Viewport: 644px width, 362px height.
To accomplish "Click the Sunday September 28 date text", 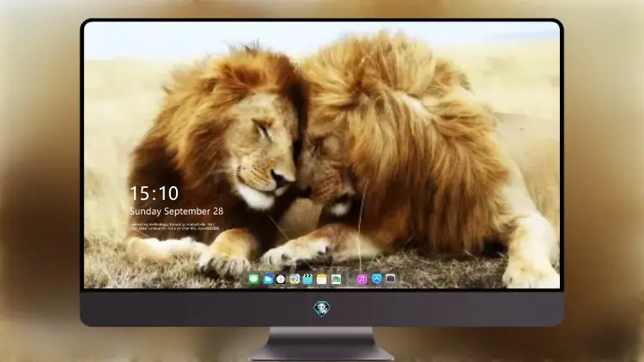I will click(177, 211).
